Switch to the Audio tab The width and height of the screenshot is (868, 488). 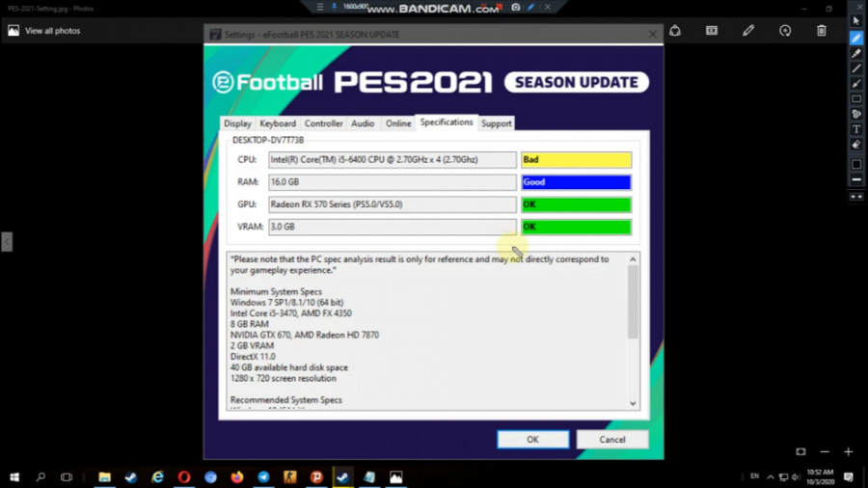coord(363,123)
